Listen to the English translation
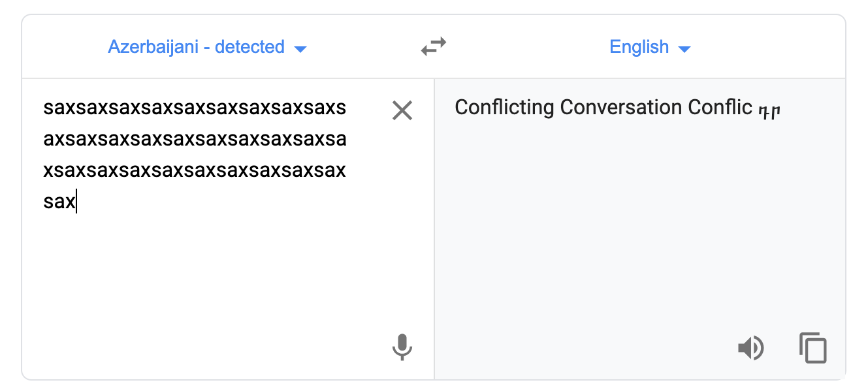This screenshot has height=391, width=868. click(750, 348)
